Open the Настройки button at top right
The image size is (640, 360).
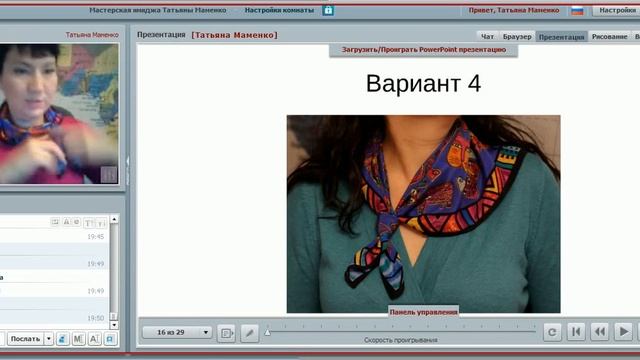[x=616, y=10]
